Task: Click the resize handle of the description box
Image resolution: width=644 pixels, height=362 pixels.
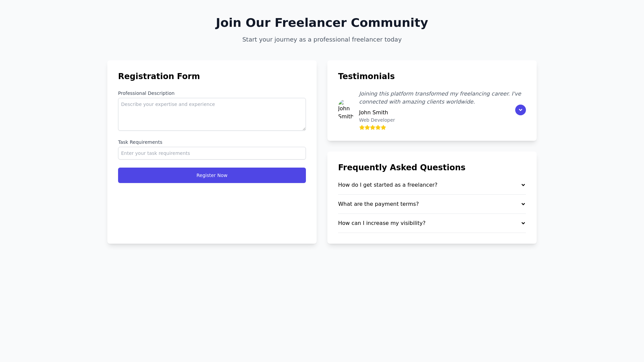Action: coord(304,129)
